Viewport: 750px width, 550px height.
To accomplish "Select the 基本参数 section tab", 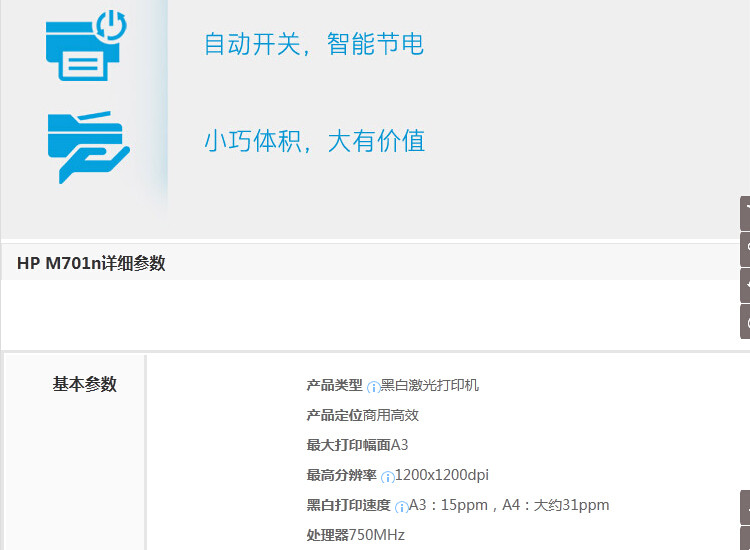I will click(84, 384).
